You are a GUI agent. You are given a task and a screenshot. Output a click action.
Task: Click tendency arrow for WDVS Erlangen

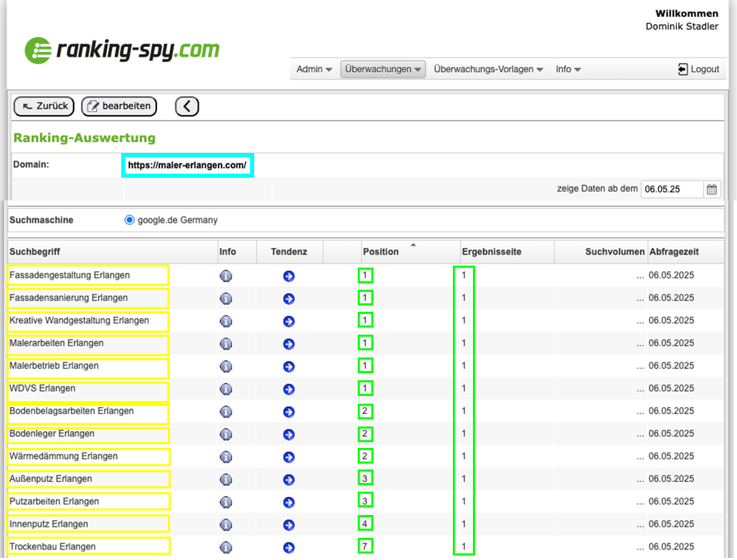tap(289, 389)
